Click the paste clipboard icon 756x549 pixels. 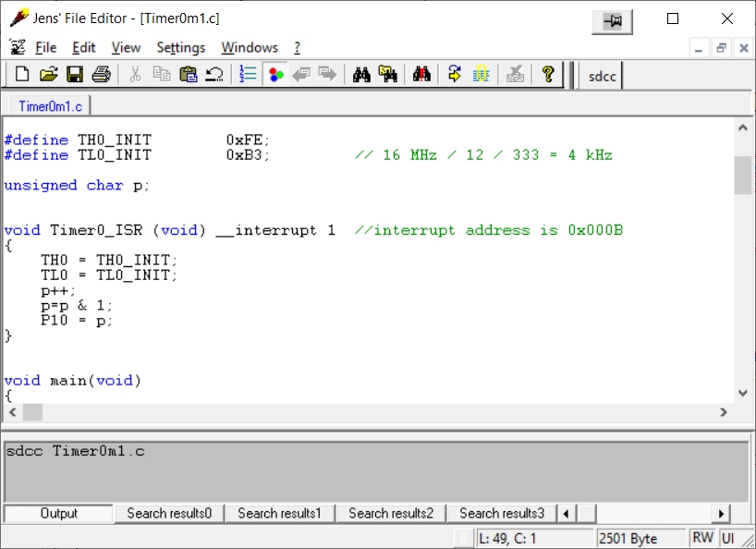[189, 75]
